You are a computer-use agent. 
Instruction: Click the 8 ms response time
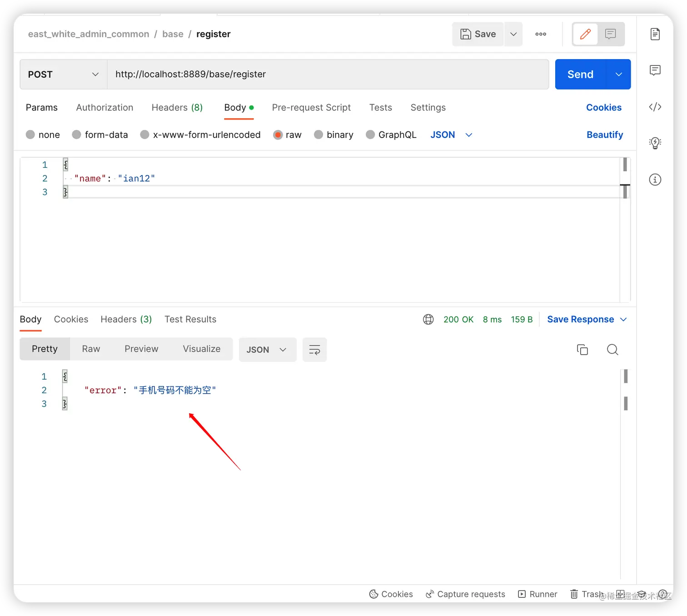[x=492, y=320]
